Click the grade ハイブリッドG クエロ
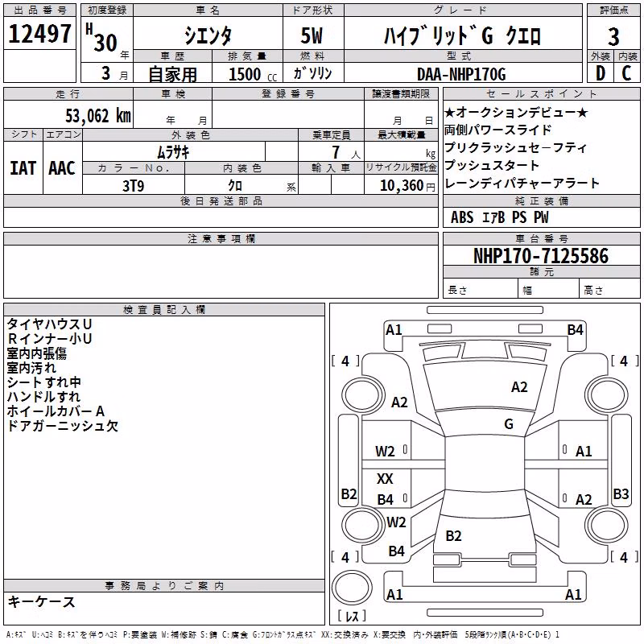 462,36
